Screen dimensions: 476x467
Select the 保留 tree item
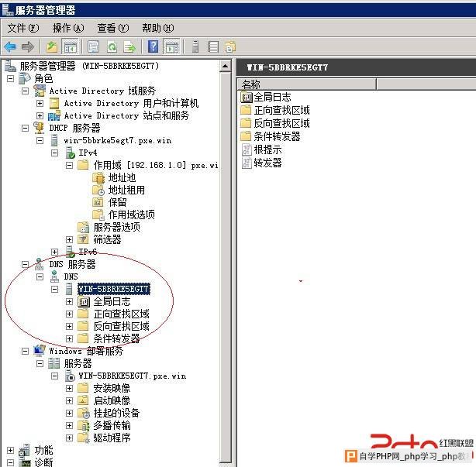click(118, 202)
